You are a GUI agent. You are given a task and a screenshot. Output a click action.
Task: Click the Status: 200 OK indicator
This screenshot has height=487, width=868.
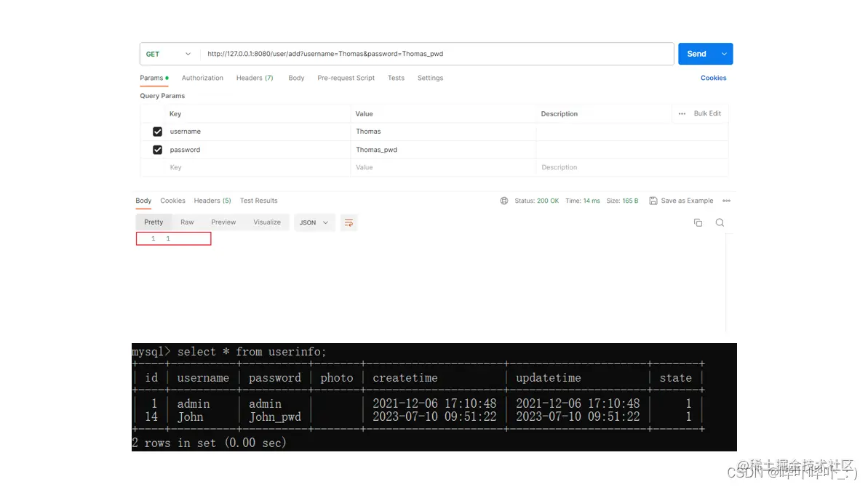pyautogui.click(x=536, y=201)
